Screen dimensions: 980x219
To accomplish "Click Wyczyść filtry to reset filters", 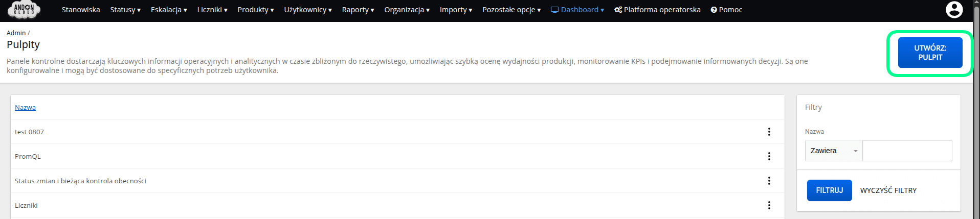I will click(x=888, y=190).
